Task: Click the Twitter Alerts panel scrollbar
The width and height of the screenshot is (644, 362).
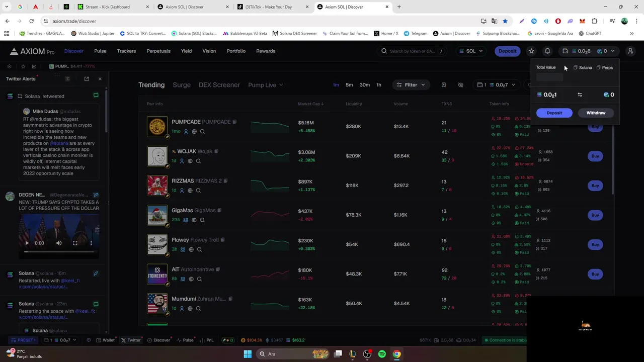Action: coord(106,112)
